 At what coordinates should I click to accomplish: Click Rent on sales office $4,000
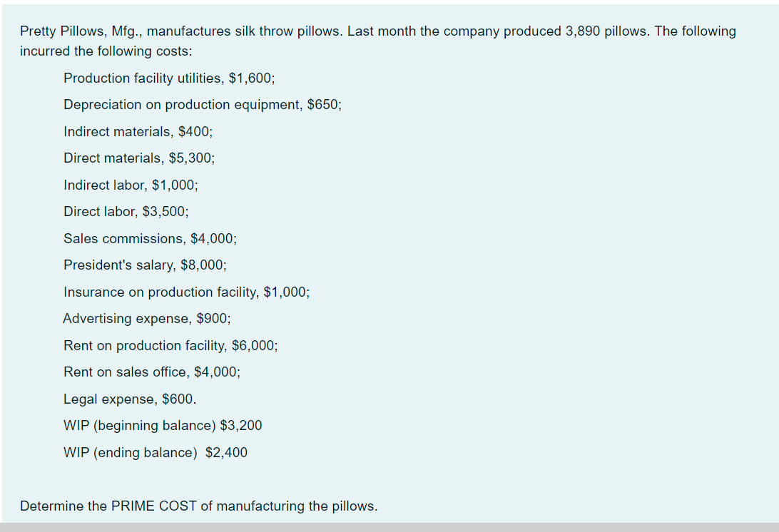151,372
